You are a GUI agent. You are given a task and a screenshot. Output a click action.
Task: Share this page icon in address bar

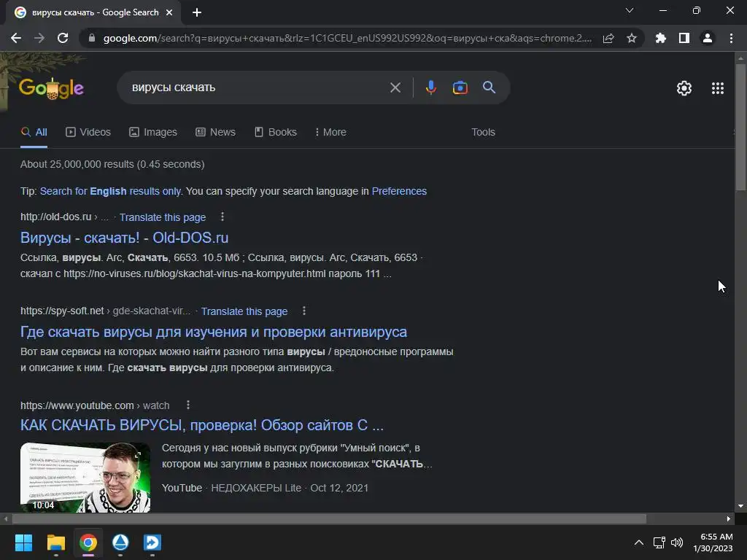pos(608,38)
